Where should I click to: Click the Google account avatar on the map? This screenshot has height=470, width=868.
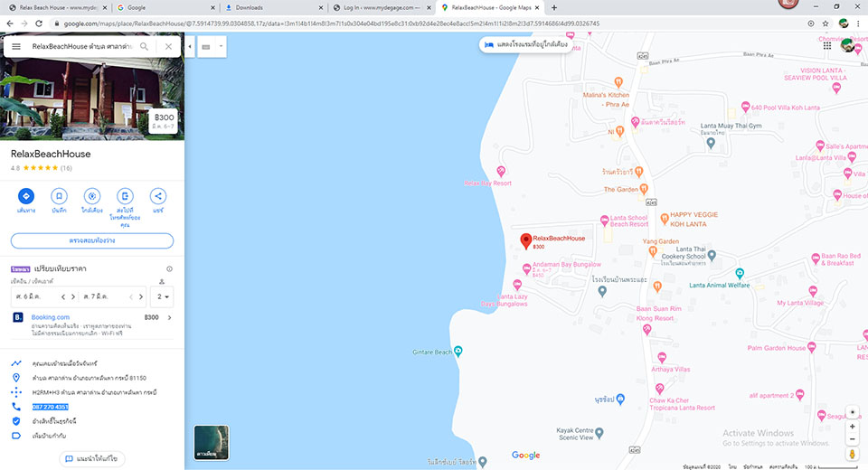click(847, 45)
